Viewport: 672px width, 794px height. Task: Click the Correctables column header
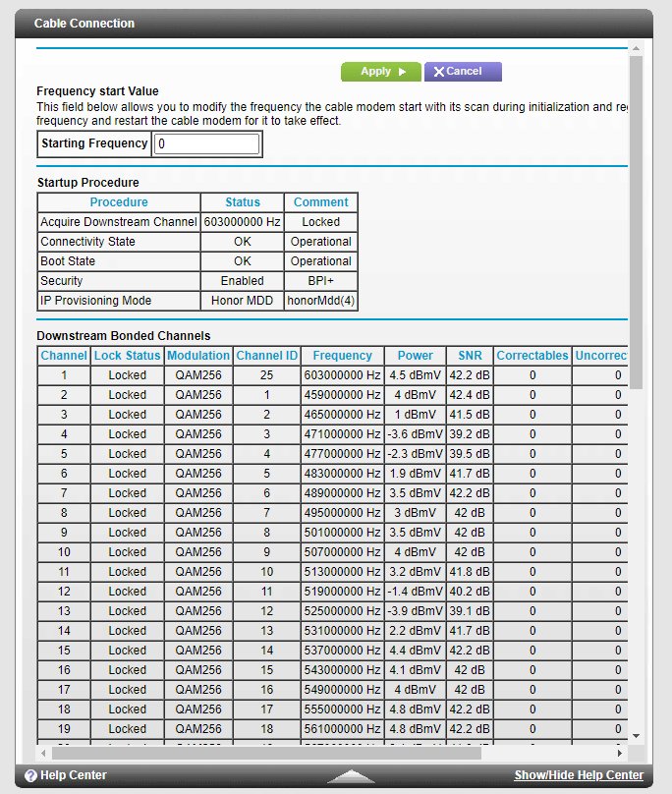pyautogui.click(x=532, y=356)
